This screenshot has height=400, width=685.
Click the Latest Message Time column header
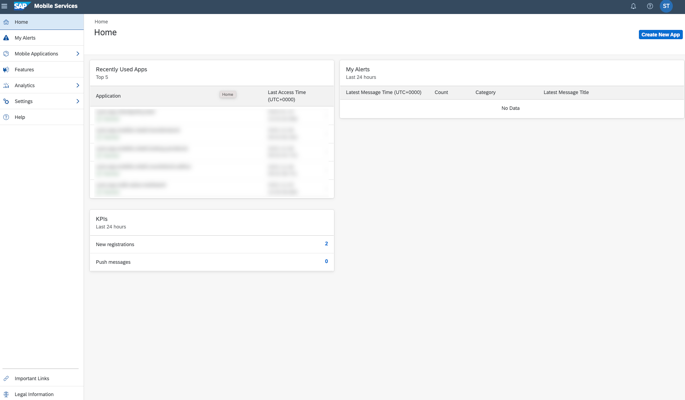[x=384, y=92]
